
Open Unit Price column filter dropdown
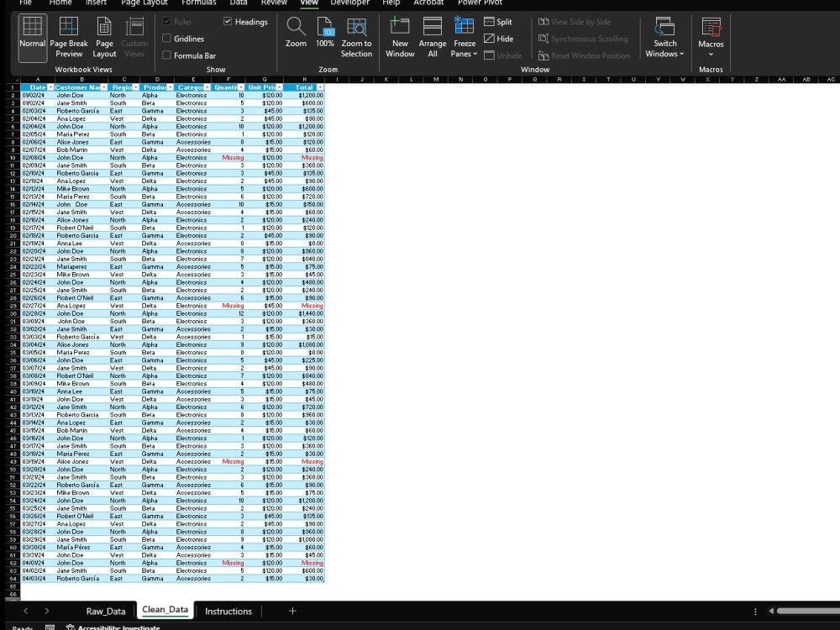pyautogui.click(x=279, y=87)
